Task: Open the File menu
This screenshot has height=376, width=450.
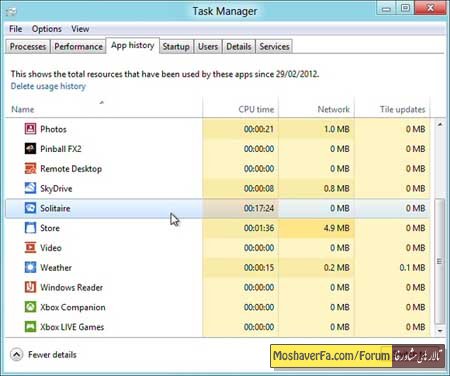Action: click(15, 29)
